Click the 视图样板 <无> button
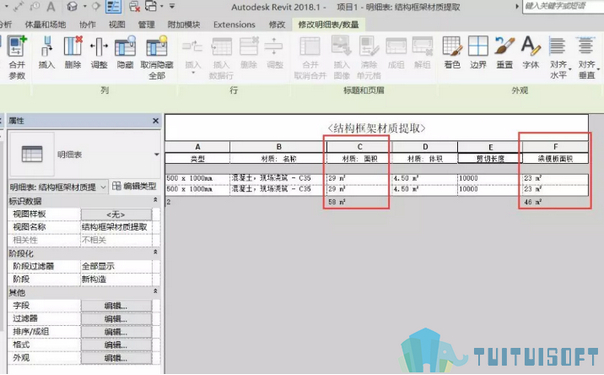 pyautogui.click(x=116, y=214)
